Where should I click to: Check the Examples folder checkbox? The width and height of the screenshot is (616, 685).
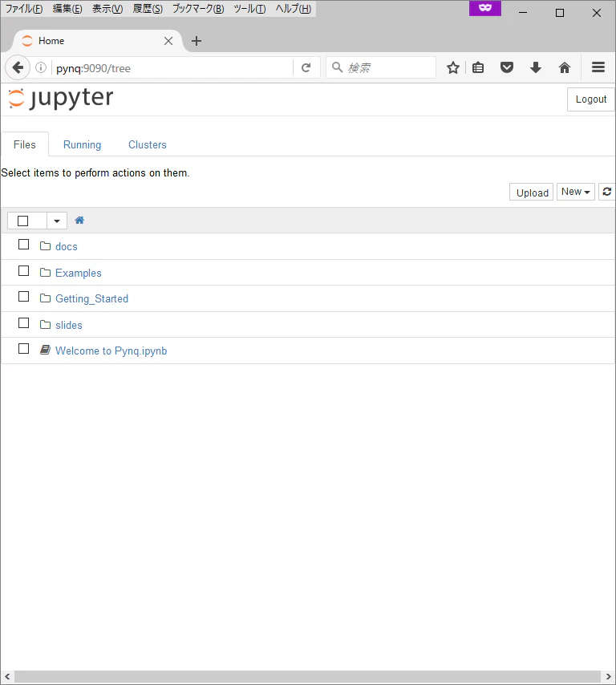point(23,271)
